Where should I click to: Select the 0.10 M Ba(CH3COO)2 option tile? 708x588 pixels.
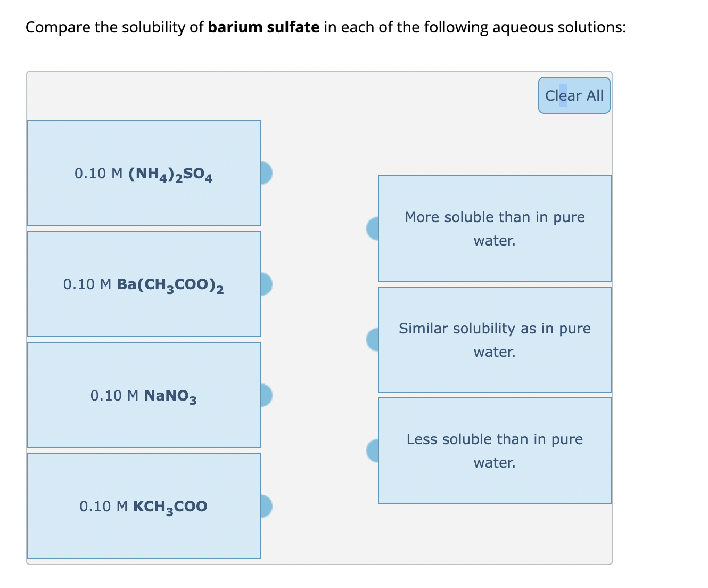click(x=143, y=284)
